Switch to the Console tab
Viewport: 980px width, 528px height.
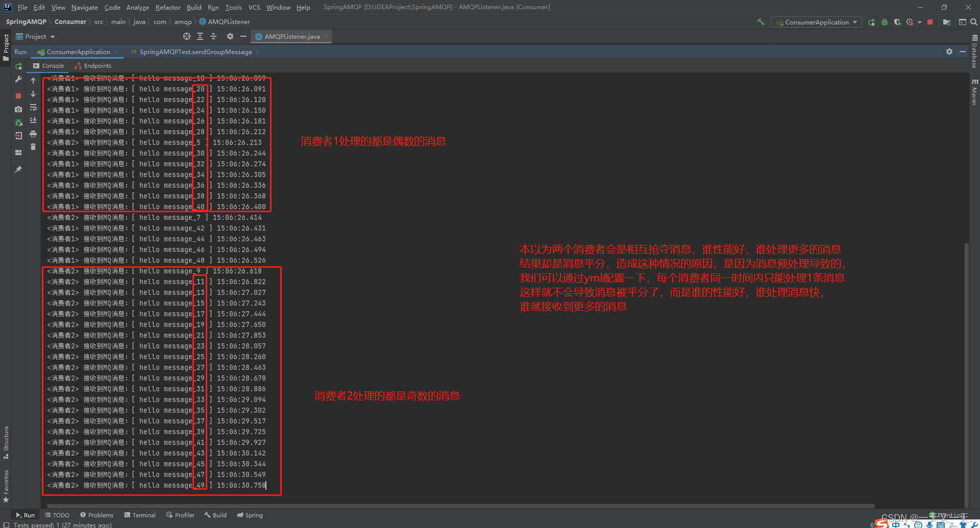[x=48, y=66]
